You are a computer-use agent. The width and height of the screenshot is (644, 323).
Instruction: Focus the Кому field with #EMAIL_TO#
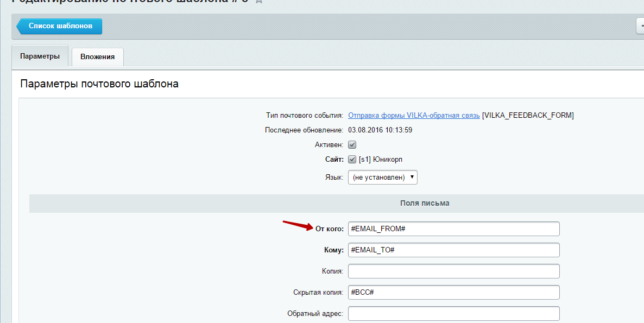pos(453,250)
